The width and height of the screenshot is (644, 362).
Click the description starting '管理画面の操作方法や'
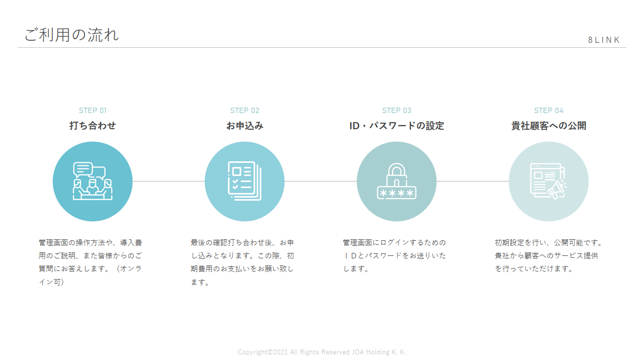tap(91, 262)
